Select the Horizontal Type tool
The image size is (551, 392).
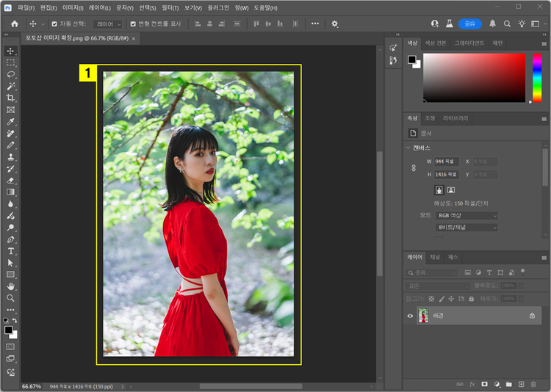pos(10,251)
